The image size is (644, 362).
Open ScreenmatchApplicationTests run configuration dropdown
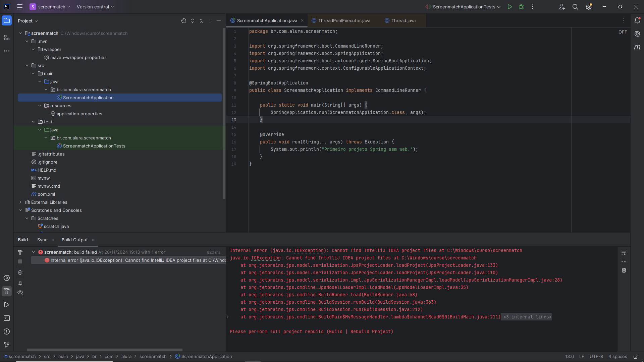463,7
